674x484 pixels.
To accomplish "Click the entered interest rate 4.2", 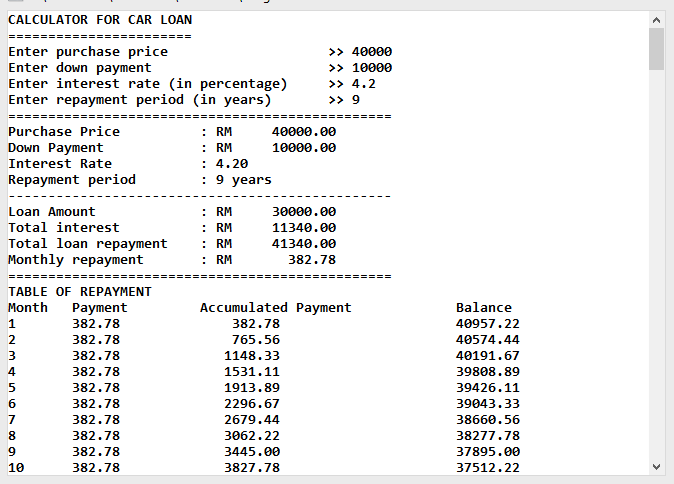I will pos(364,83).
